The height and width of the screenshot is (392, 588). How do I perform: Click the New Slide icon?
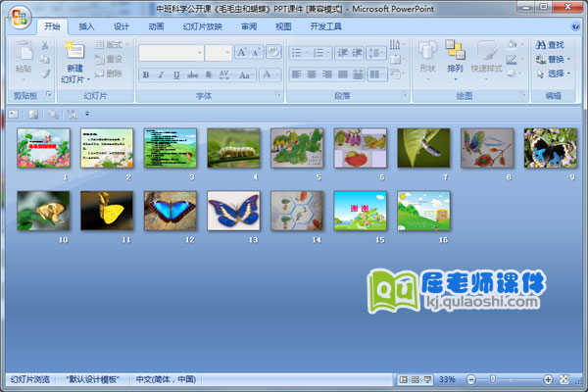tap(74, 51)
